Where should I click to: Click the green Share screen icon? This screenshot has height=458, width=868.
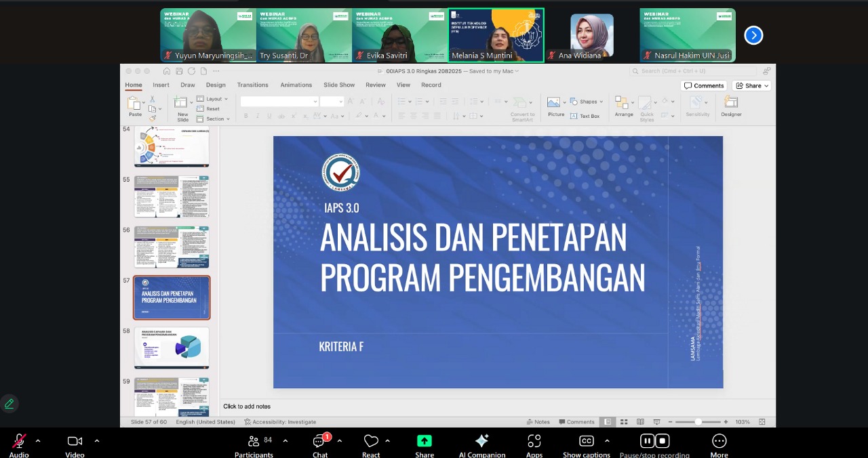[425, 441]
